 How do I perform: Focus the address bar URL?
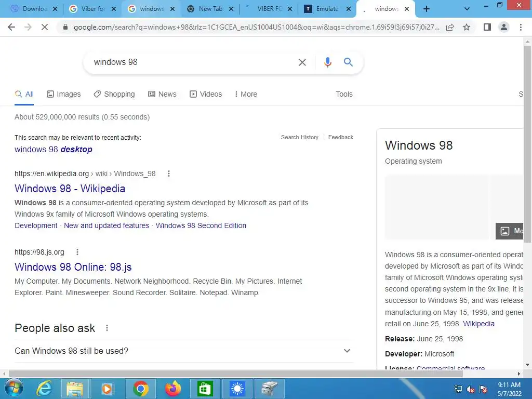pos(257,27)
